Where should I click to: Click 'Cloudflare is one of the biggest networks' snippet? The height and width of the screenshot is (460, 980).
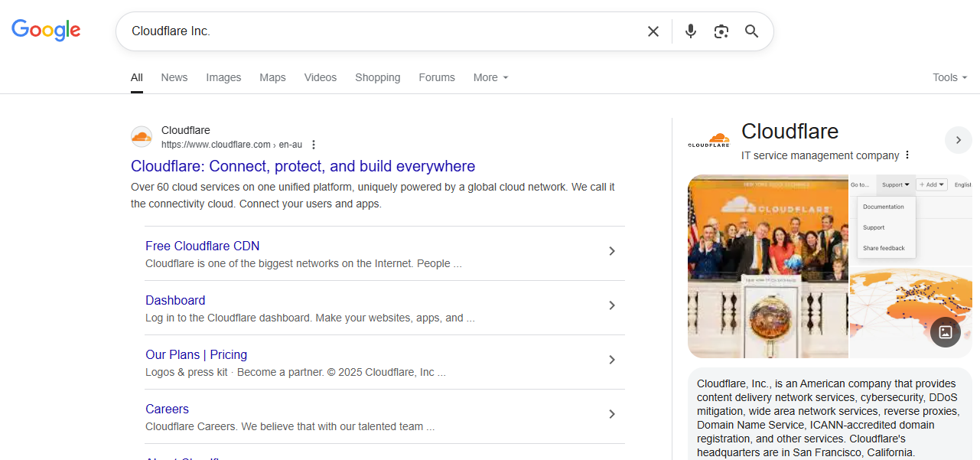[x=303, y=263]
